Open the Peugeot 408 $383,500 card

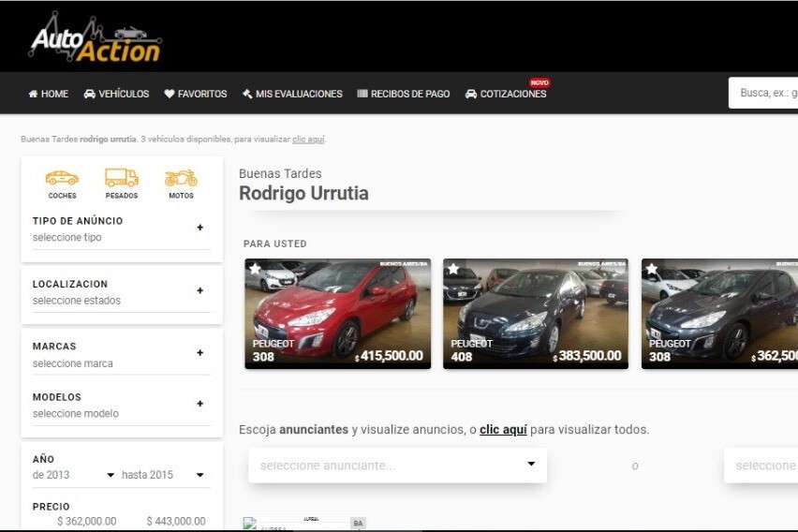coord(536,314)
